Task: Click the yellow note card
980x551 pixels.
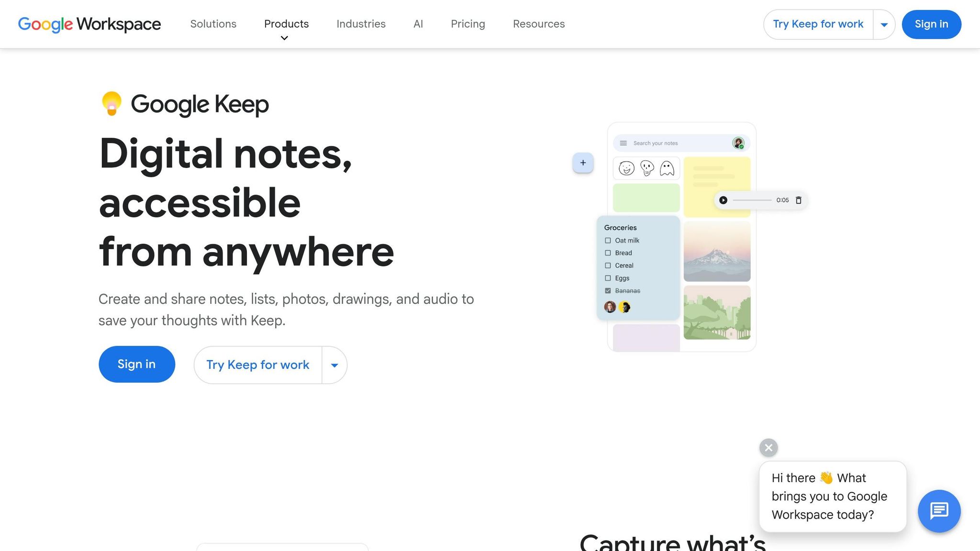Action: (717, 187)
